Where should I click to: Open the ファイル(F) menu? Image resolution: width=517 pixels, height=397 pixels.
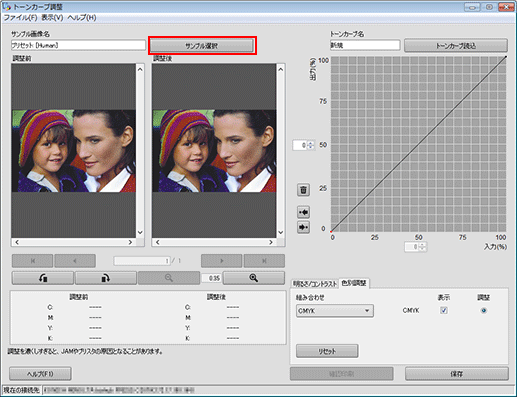pos(20,17)
